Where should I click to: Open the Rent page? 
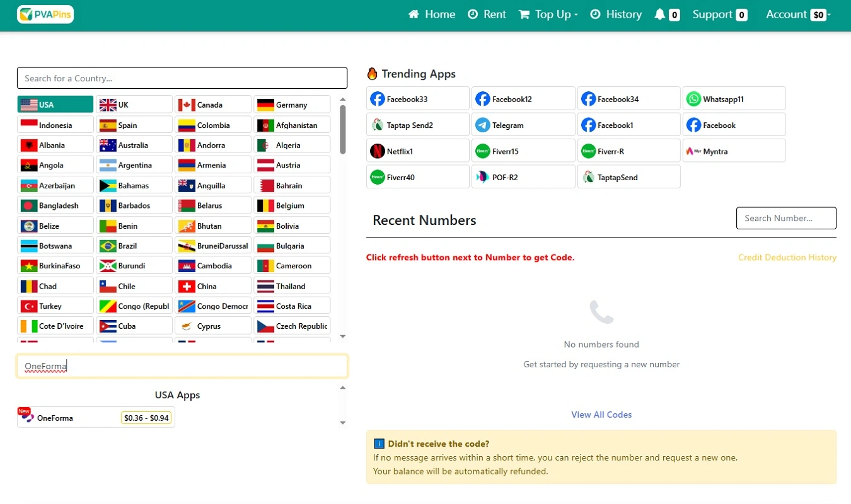(x=487, y=14)
